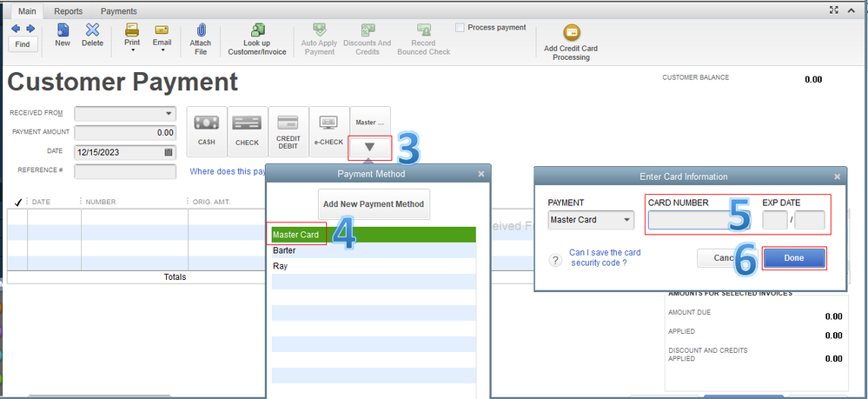Click the ORIG. AMT. column header
This screenshot has height=399, width=868.
(211, 202)
